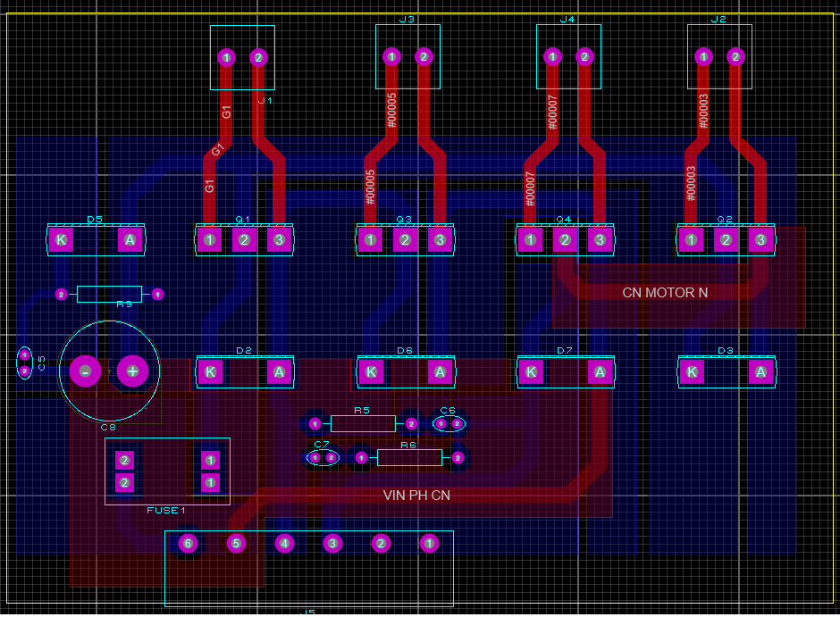Screen dimensions: 840x617
Task: Click pad 1 of resistor R3
Action: pos(157,295)
